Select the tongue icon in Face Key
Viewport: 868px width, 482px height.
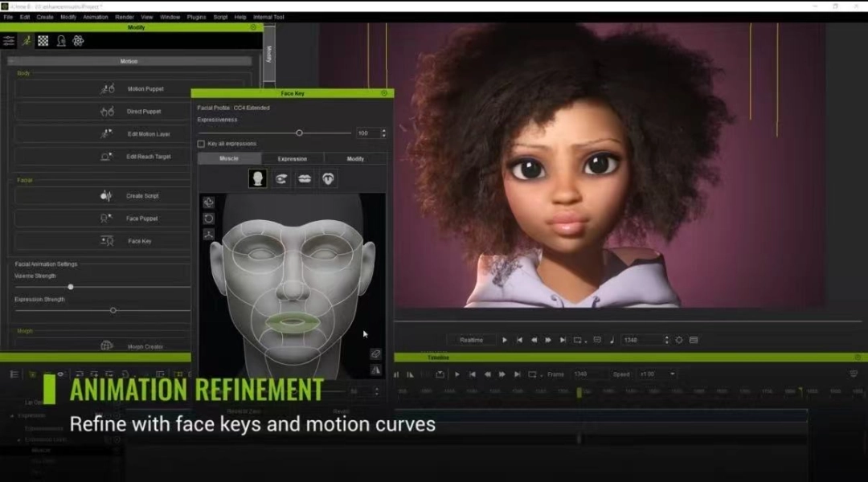click(x=329, y=178)
